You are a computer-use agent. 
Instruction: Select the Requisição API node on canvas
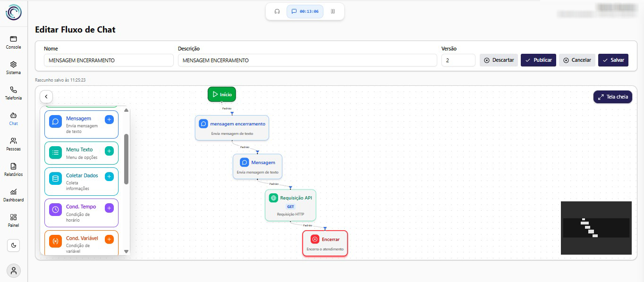(x=290, y=205)
